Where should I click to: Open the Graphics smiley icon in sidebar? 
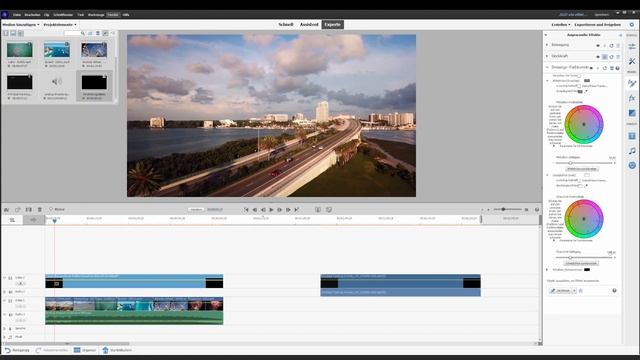coord(632,165)
